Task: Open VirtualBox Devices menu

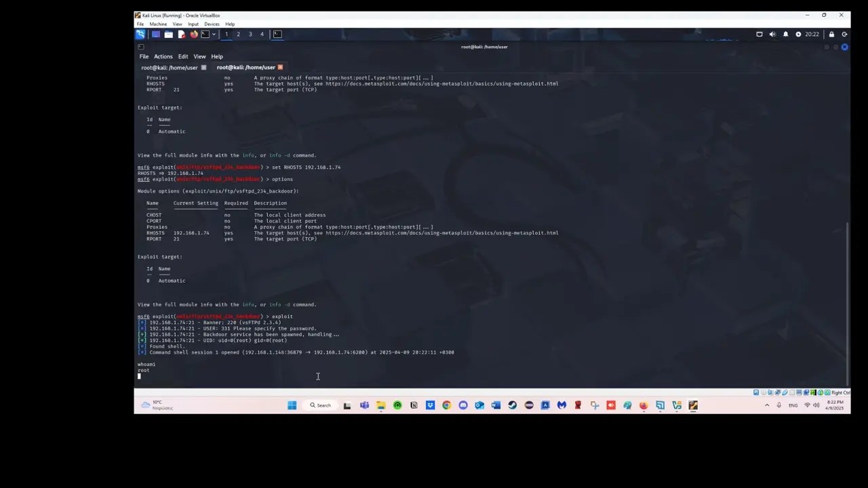Action: tap(212, 24)
